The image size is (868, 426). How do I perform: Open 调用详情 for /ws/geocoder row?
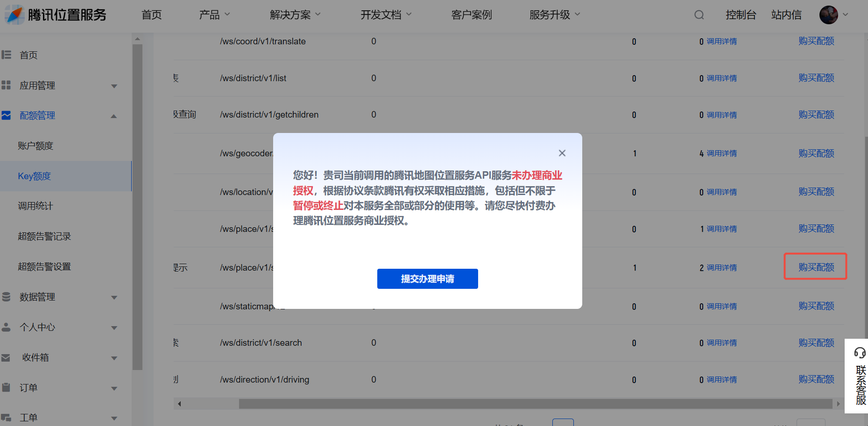722,154
